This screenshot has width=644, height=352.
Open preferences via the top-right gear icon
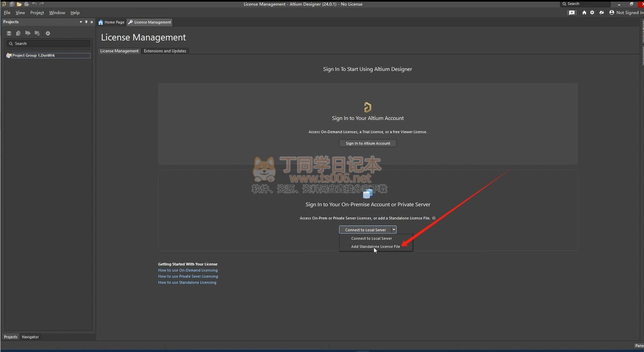[592, 12]
